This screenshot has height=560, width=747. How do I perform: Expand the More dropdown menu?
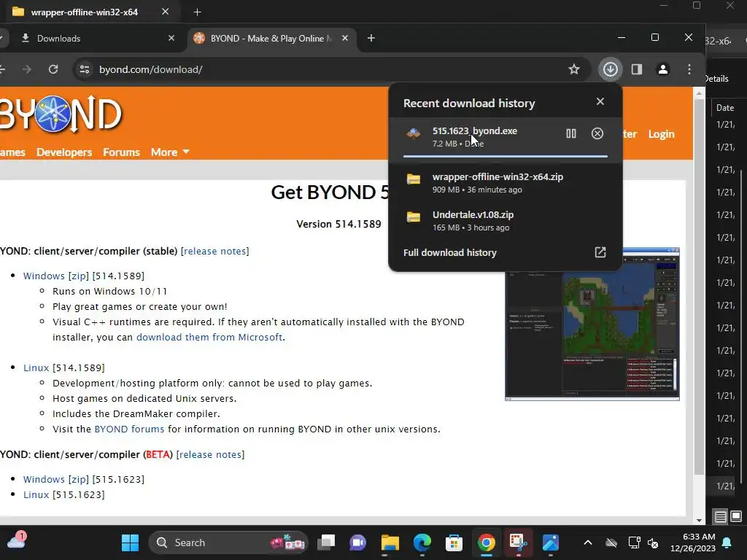click(170, 152)
